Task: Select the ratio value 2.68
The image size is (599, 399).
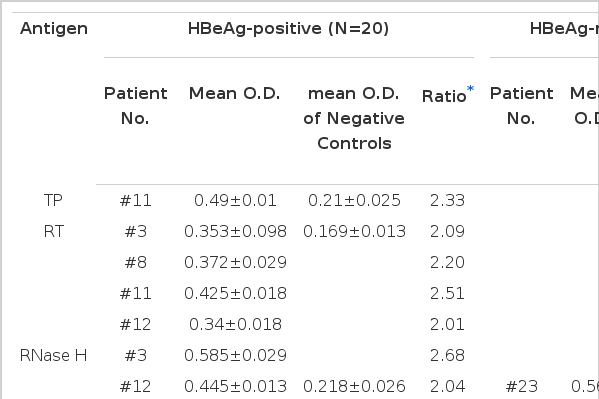Action: (447, 355)
